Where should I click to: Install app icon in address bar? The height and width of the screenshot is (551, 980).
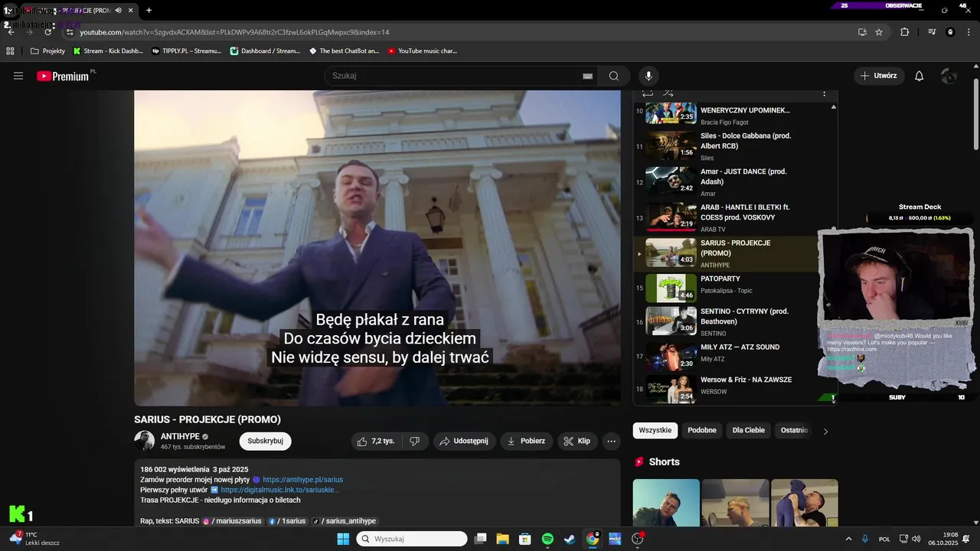tap(862, 32)
